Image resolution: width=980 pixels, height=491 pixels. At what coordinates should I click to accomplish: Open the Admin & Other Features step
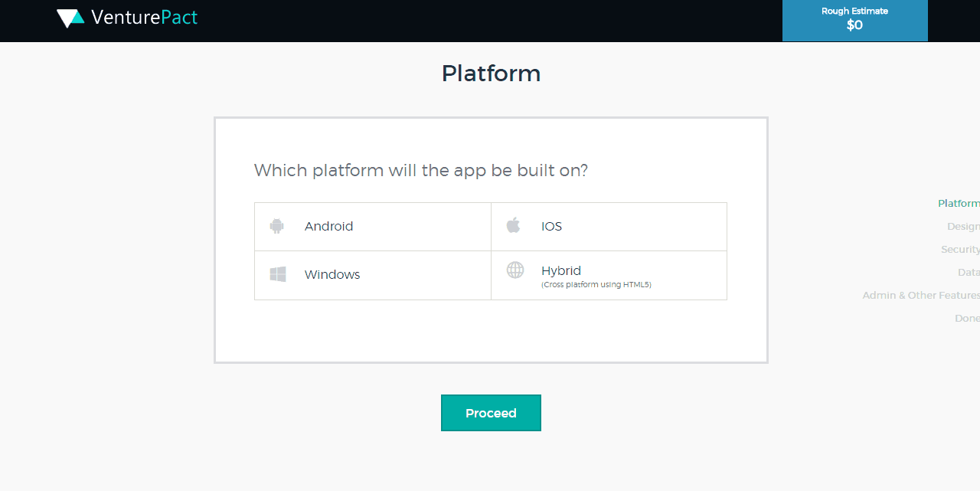click(920, 296)
